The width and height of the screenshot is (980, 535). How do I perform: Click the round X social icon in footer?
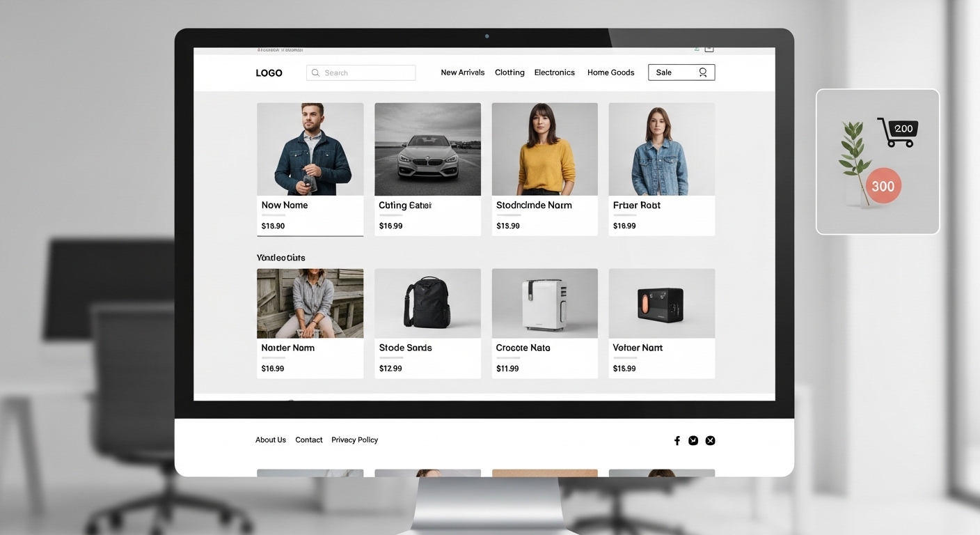pos(710,440)
